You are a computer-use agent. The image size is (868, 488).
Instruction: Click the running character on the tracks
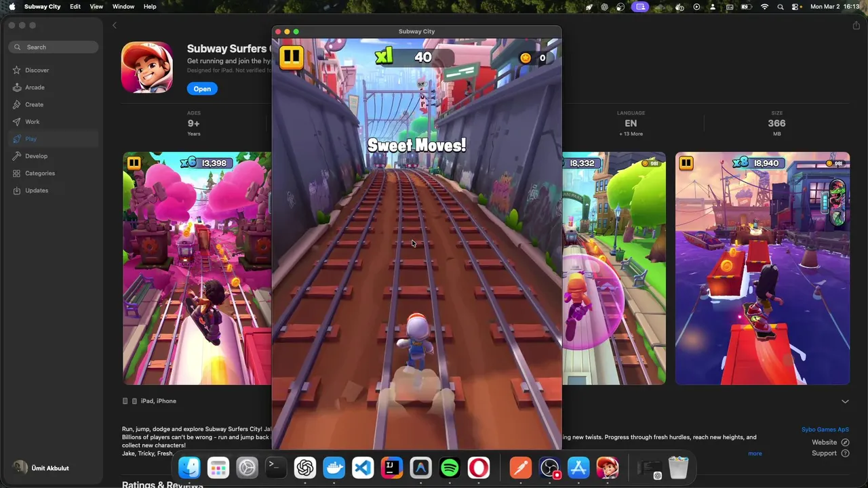416,341
